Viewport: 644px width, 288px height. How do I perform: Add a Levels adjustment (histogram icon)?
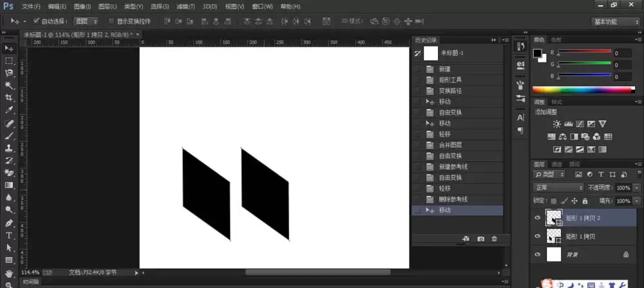coord(569,124)
